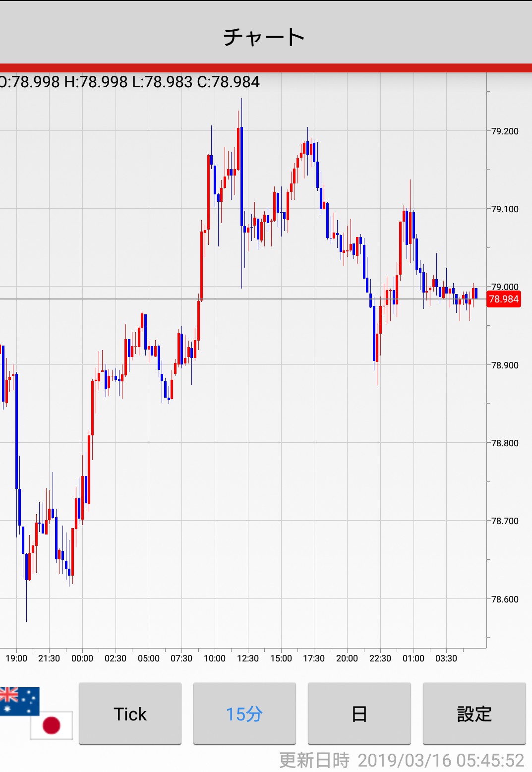Tap the Australian flag icon
The height and width of the screenshot is (772, 532).
click(19, 701)
